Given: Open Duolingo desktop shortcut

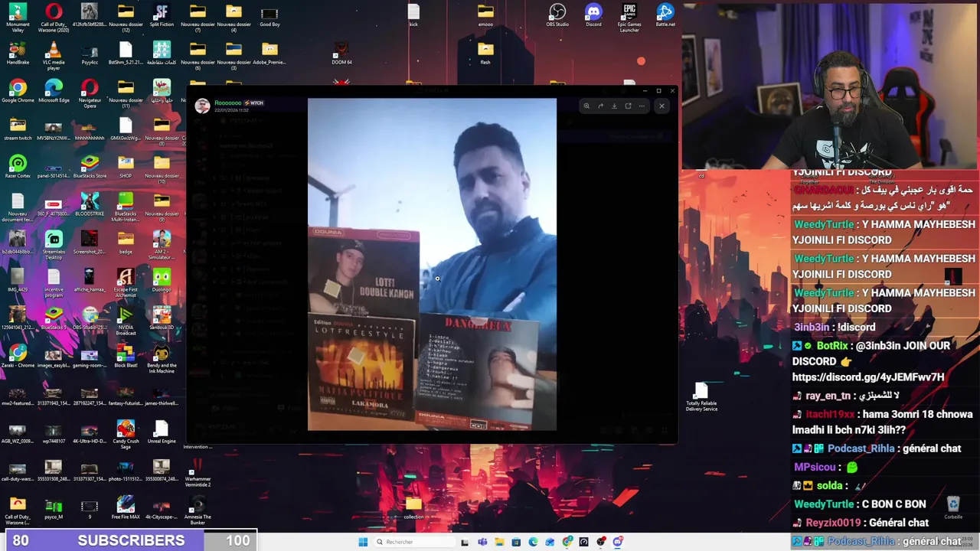Looking at the screenshot, I should click(162, 280).
